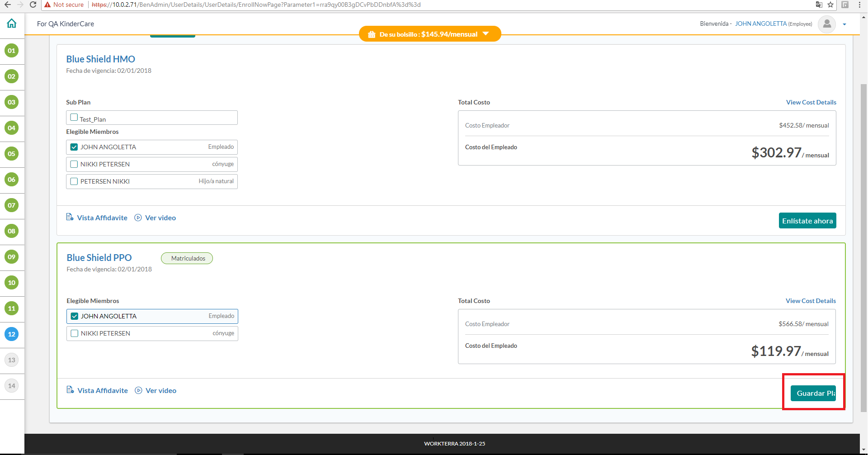Click the user avatar icon

pyautogui.click(x=827, y=24)
